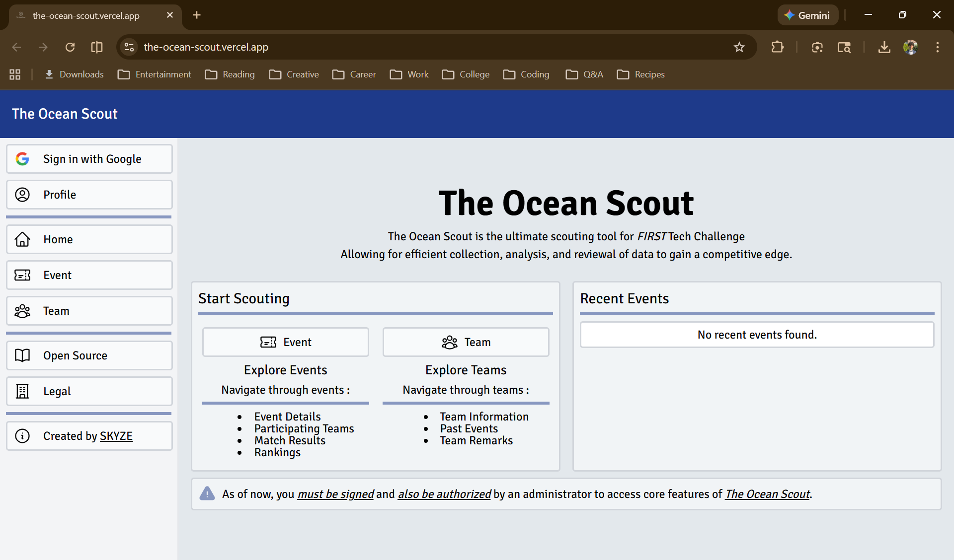The height and width of the screenshot is (560, 954).
Task: Click the 'must be signed' link
Action: (x=335, y=494)
